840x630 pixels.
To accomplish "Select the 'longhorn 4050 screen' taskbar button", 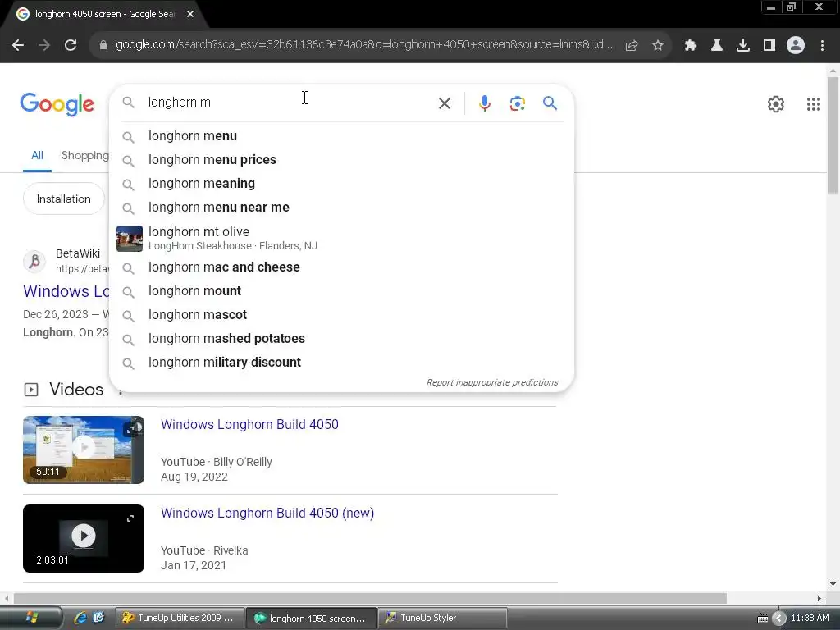I will (311, 619).
